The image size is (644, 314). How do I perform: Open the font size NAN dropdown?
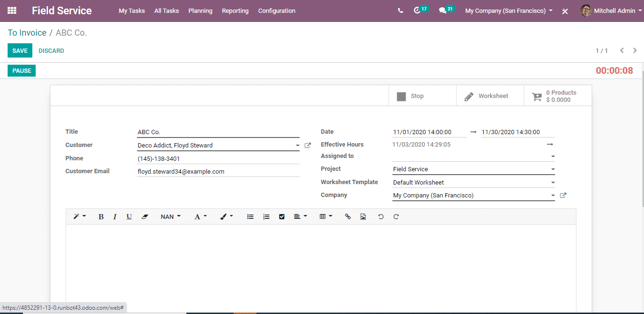click(x=170, y=216)
